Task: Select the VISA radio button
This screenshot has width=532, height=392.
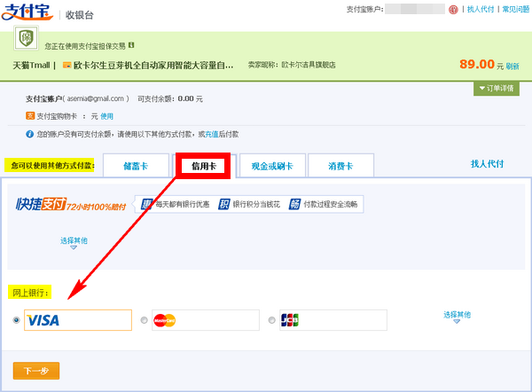Action: pyautogui.click(x=16, y=320)
